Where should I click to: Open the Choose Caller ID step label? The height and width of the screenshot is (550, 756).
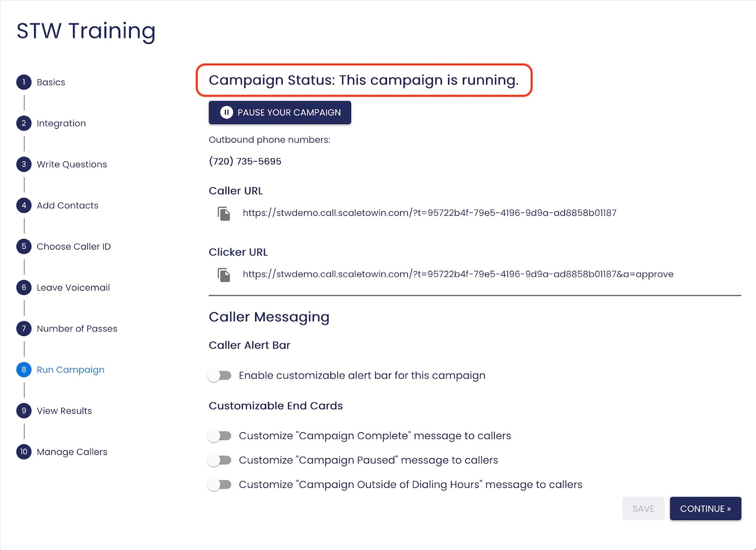pyautogui.click(x=74, y=247)
